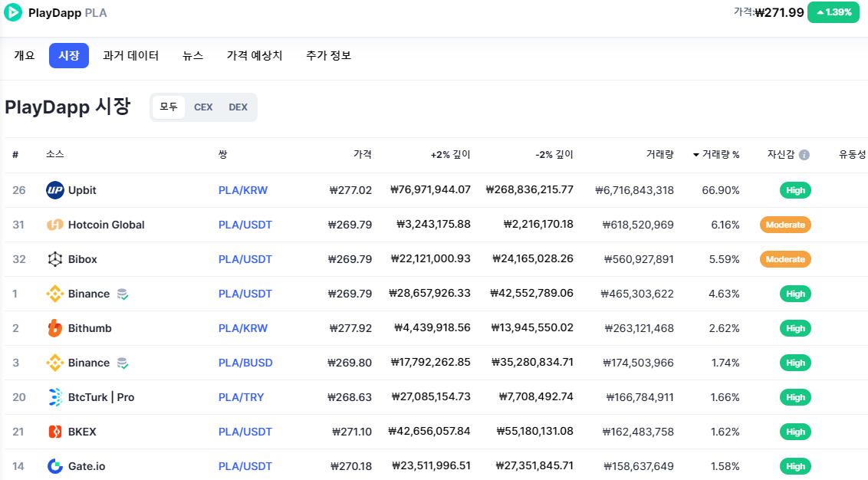Click the BtcTurk Pro exchange logo

[54, 397]
